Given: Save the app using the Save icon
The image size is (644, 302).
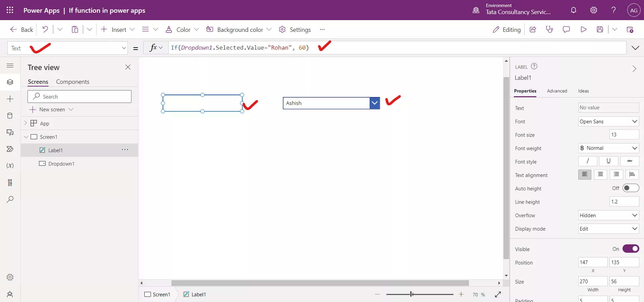Looking at the screenshot, I should [600, 29].
